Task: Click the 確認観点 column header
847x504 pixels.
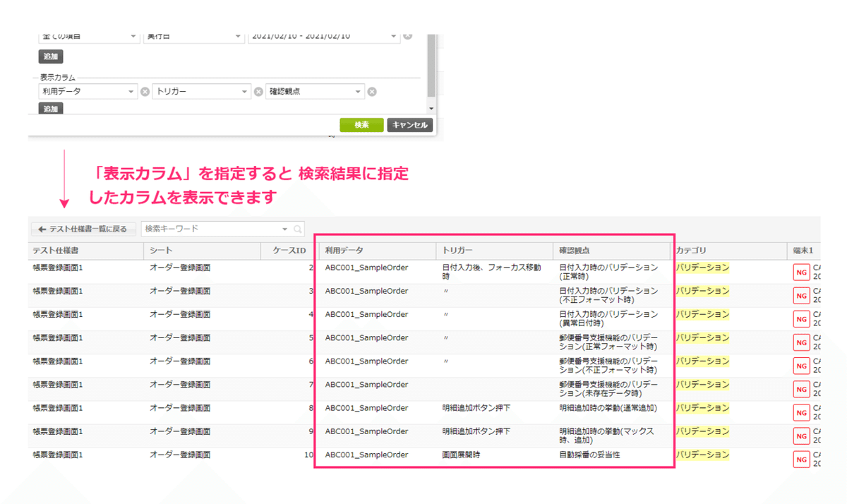Action: (x=611, y=250)
